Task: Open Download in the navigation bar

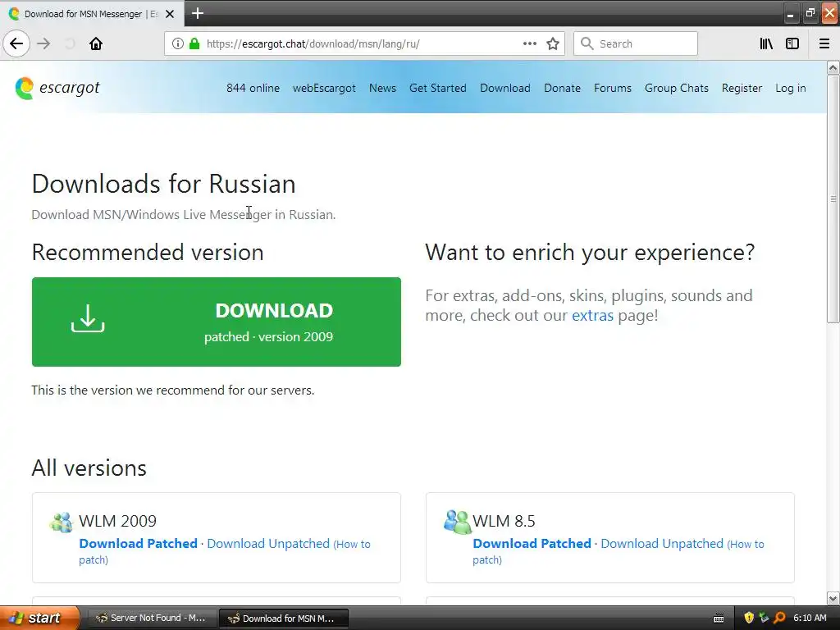Action: [505, 88]
